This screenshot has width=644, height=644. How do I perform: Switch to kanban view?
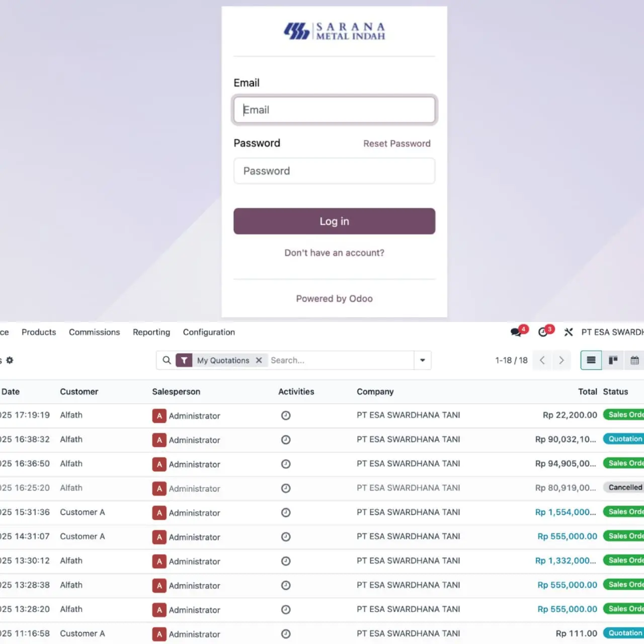pyautogui.click(x=613, y=360)
